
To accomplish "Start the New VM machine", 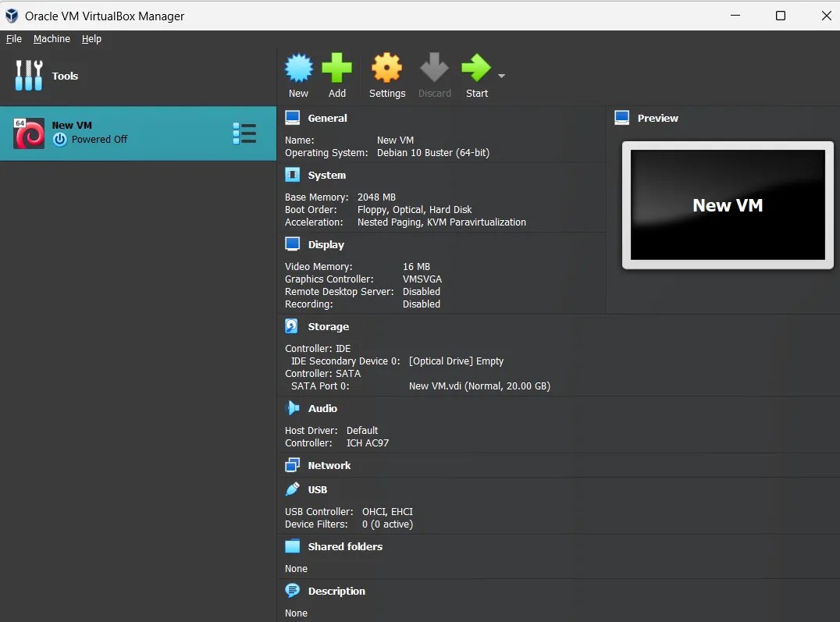I will [x=476, y=69].
